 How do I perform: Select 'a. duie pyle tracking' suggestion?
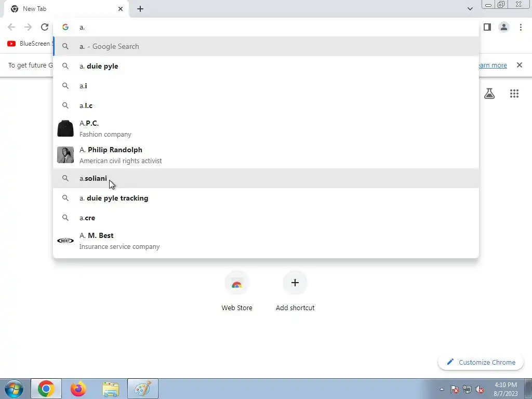(x=266, y=198)
